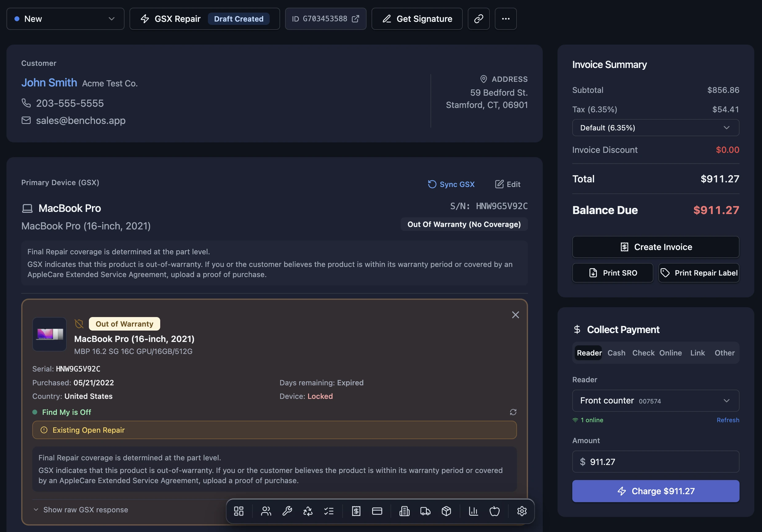Screen dimensions: 762x532
Task: Open the customers people icon in dock
Action: 266,511
